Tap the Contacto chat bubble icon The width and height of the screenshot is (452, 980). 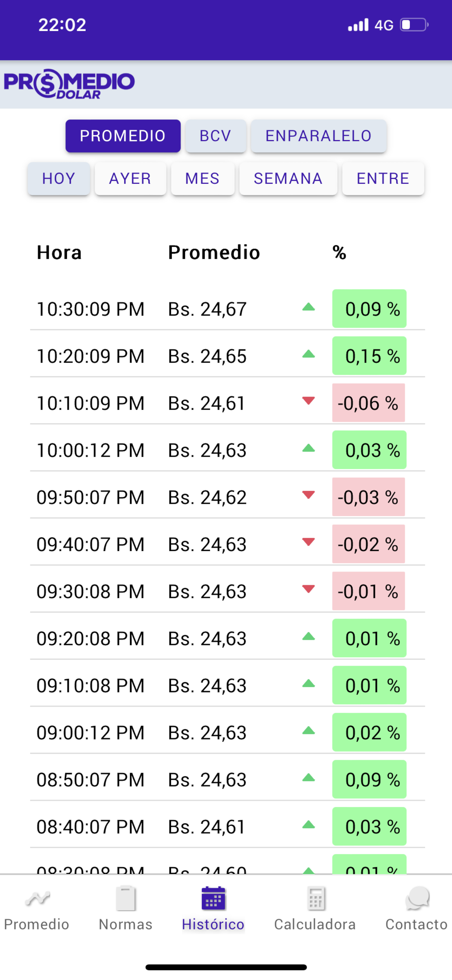(417, 899)
